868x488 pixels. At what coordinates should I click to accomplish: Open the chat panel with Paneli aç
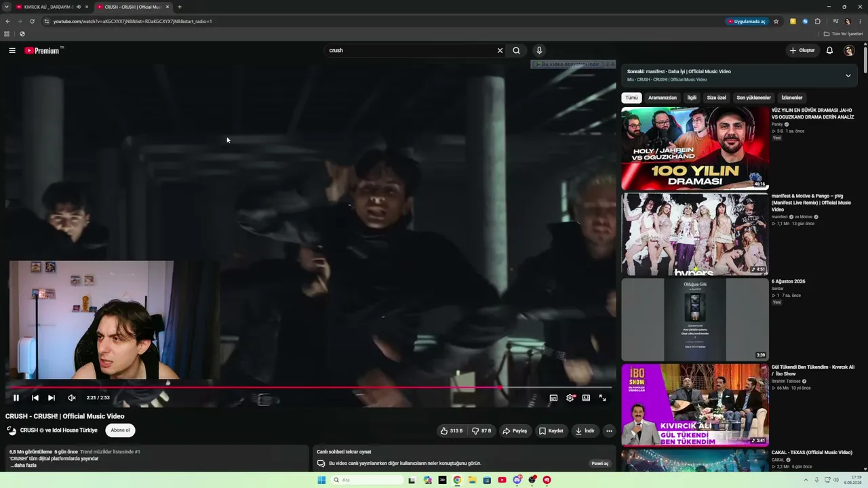pyautogui.click(x=600, y=464)
